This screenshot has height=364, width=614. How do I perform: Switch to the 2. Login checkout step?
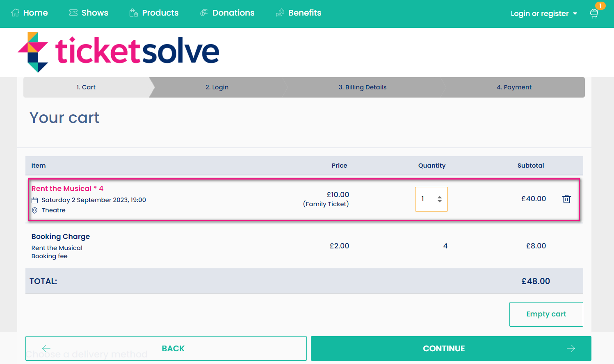(x=217, y=87)
